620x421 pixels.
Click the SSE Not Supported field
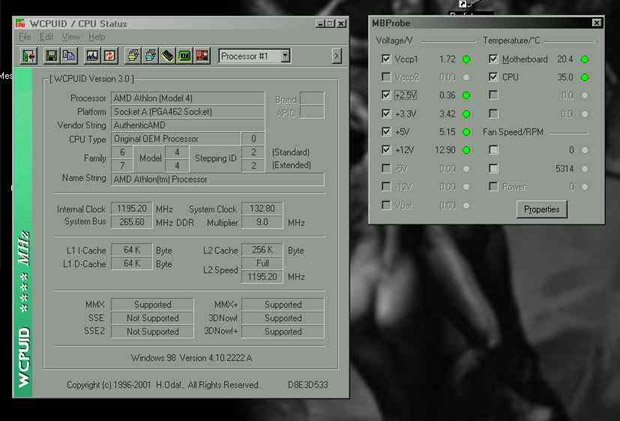pyautogui.click(x=152, y=318)
